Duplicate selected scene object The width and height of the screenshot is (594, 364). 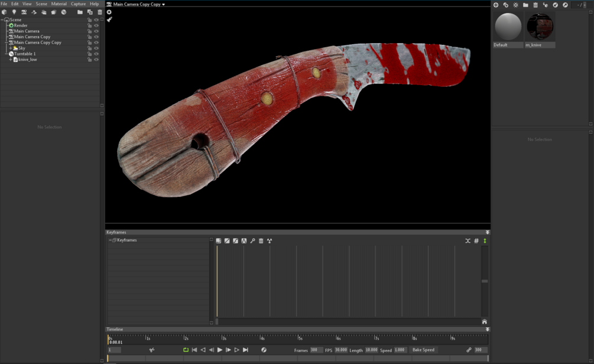[90, 12]
